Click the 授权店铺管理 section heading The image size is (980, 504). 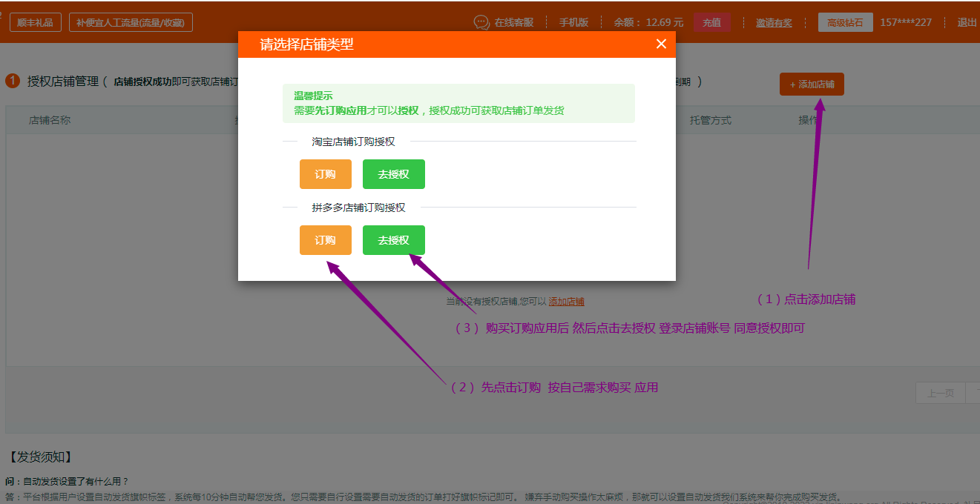63,82
